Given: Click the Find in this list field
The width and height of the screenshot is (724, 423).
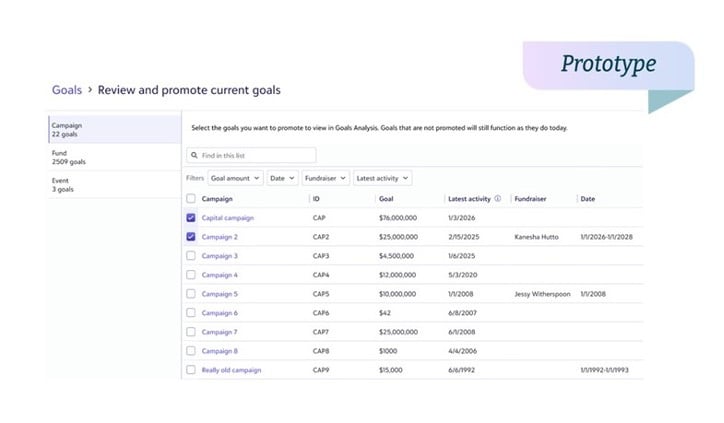Looking at the screenshot, I should point(252,155).
